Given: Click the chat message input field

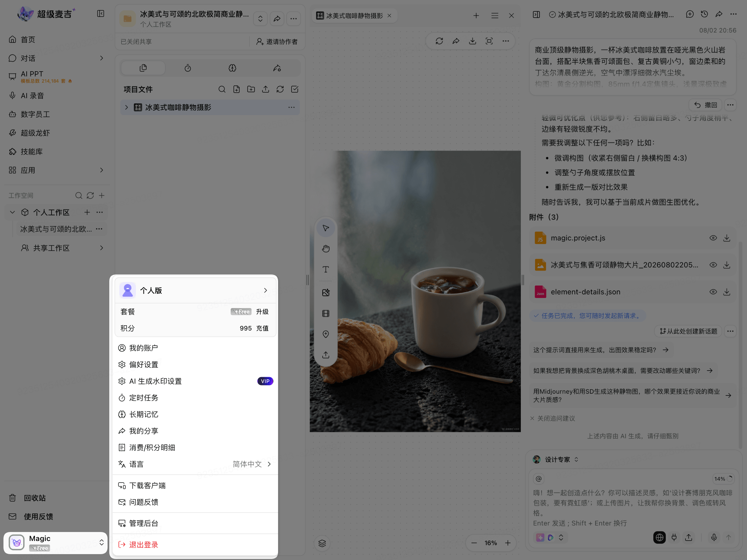Looking at the screenshot, I should pos(634,507).
